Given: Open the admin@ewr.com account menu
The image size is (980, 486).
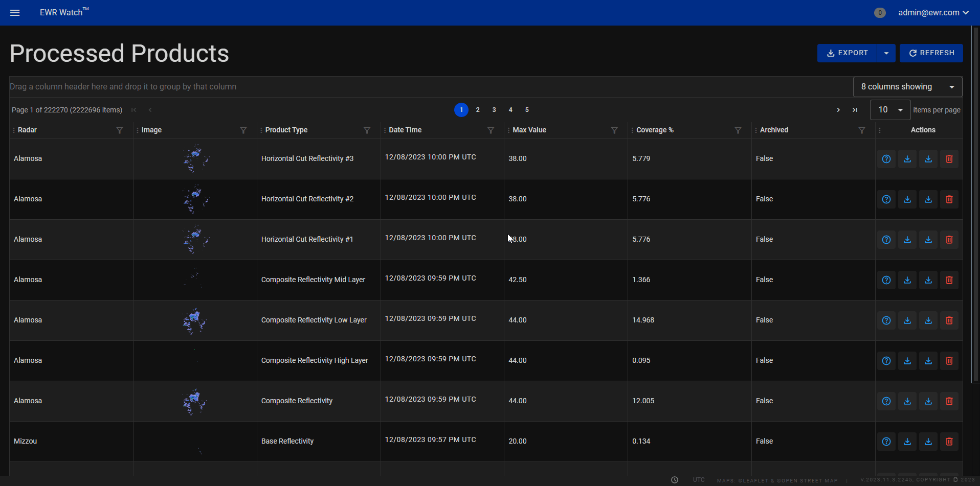Looking at the screenshot, I should [x=933, y=13].
